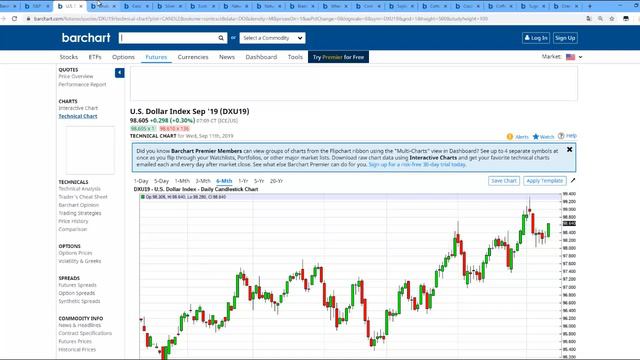Open the ETFs menu
The height and width of the screenshot is (360, 640).
click(95, 57)
